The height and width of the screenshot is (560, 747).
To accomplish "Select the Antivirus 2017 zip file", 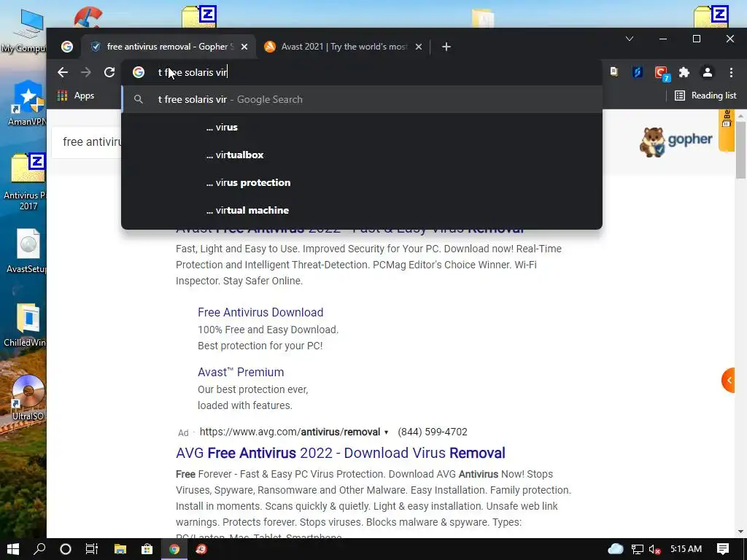I will (x=26, y=182).
